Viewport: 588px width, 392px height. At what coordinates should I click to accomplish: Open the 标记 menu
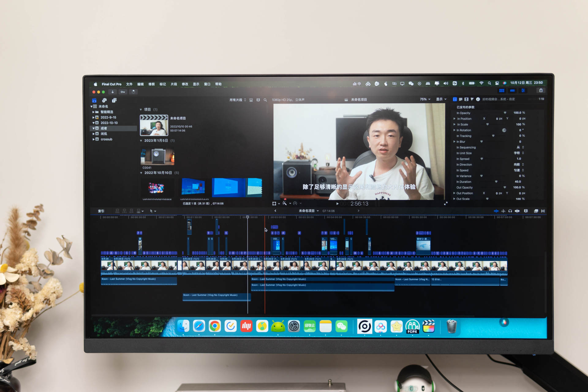(163, 84)
